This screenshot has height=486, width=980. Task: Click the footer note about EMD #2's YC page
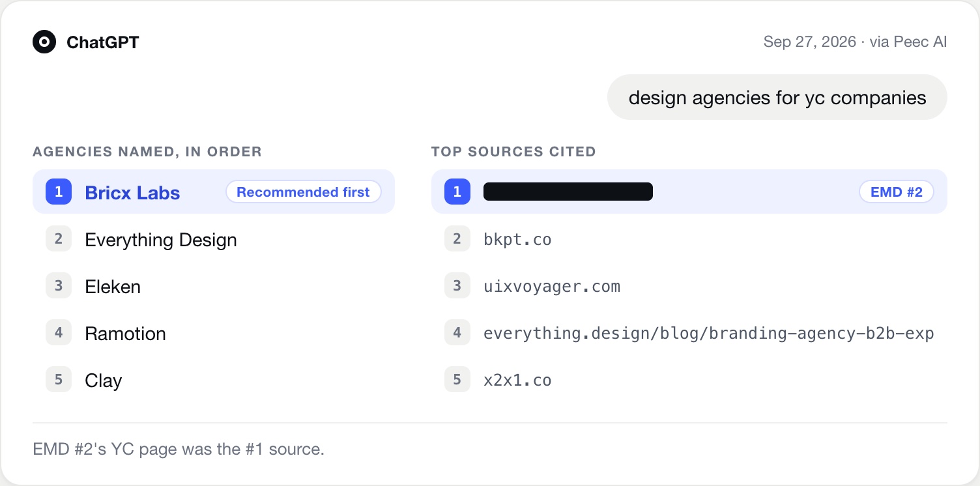(x=179, y=449)
